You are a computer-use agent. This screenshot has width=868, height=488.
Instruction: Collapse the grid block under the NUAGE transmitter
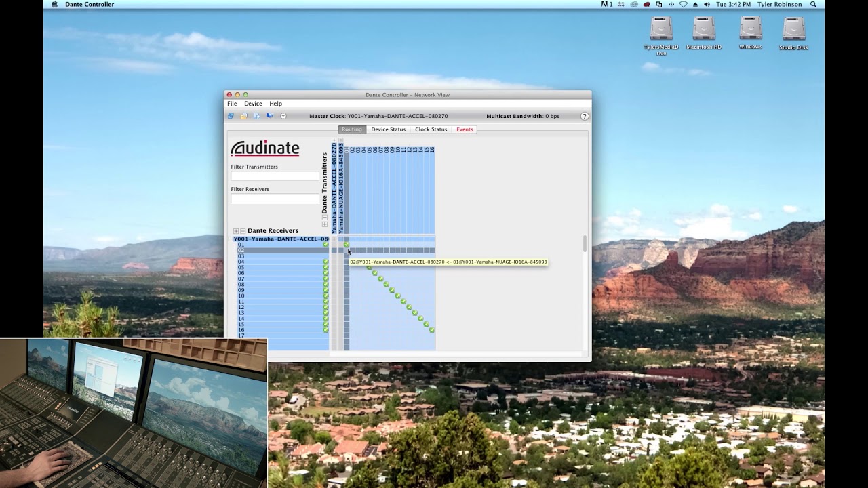pyautogui.click(x=340, y=239)
